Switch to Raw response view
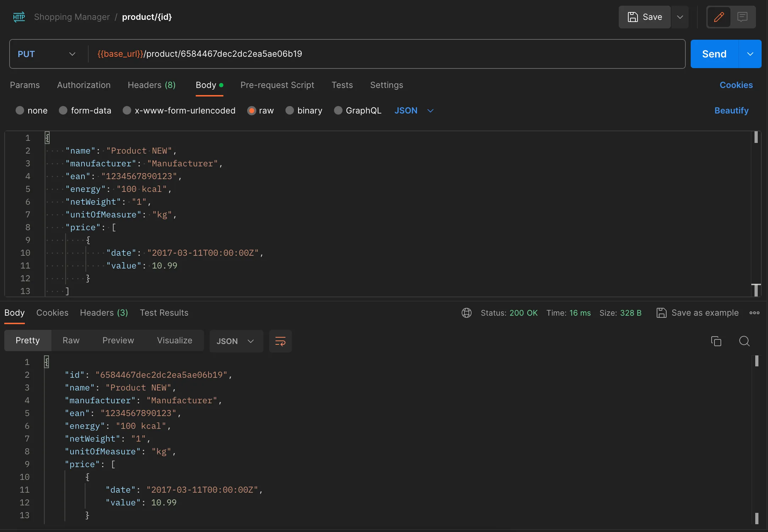This screenshot has height=532, width=768. pos(71,340)
